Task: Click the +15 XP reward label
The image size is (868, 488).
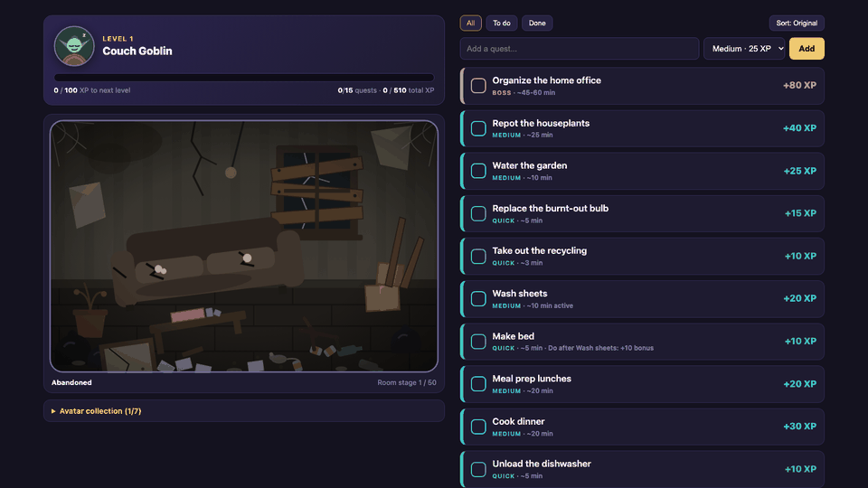Action: [800, 213]
